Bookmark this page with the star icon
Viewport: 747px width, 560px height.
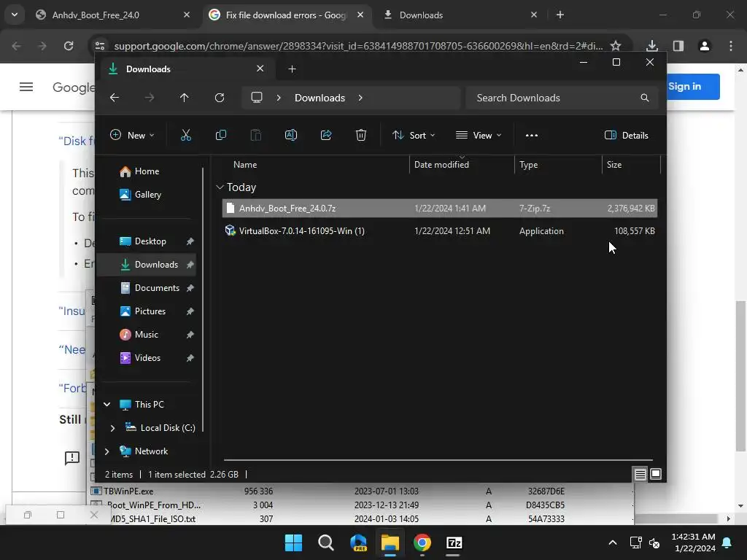click(616, 46)
